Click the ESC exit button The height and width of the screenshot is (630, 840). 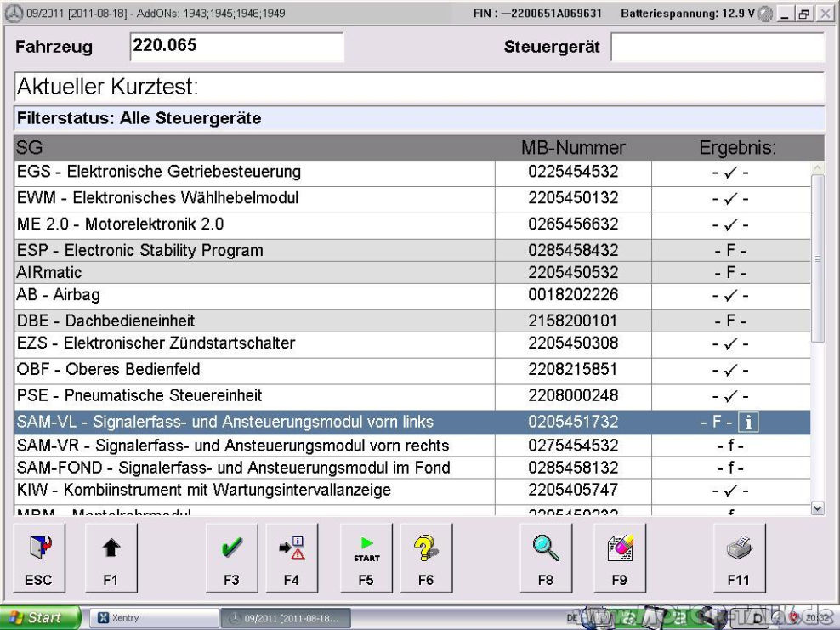[x=39, y=558]
